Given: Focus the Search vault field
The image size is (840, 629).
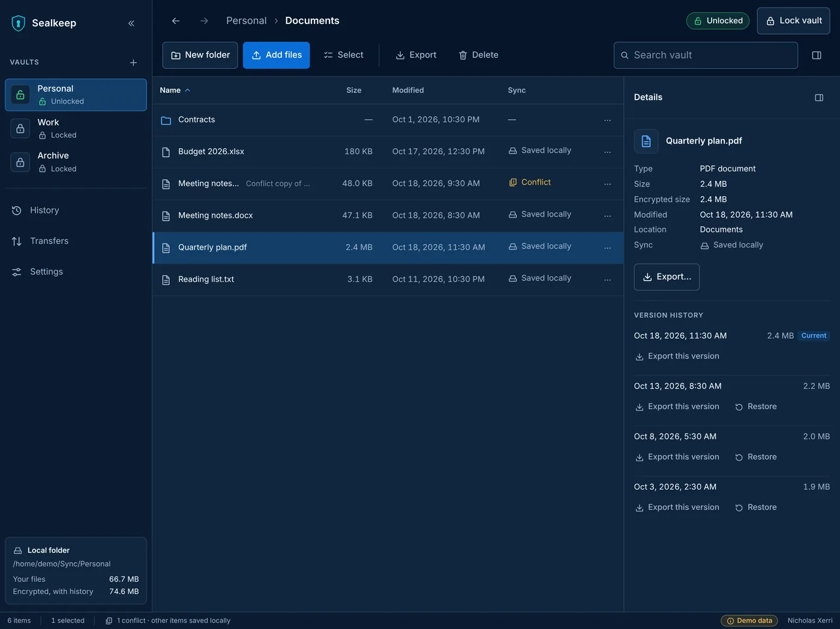Looking at the screenshot, I should tap(706, 55).
